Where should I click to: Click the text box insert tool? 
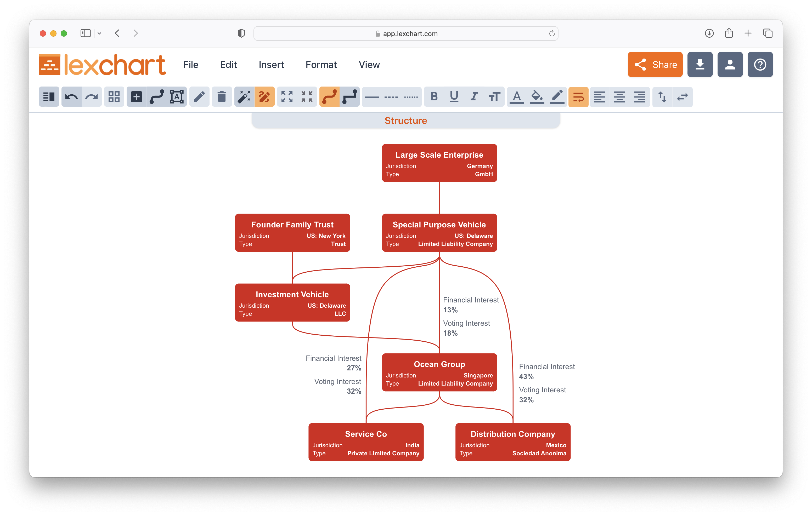tap(177, 97)
